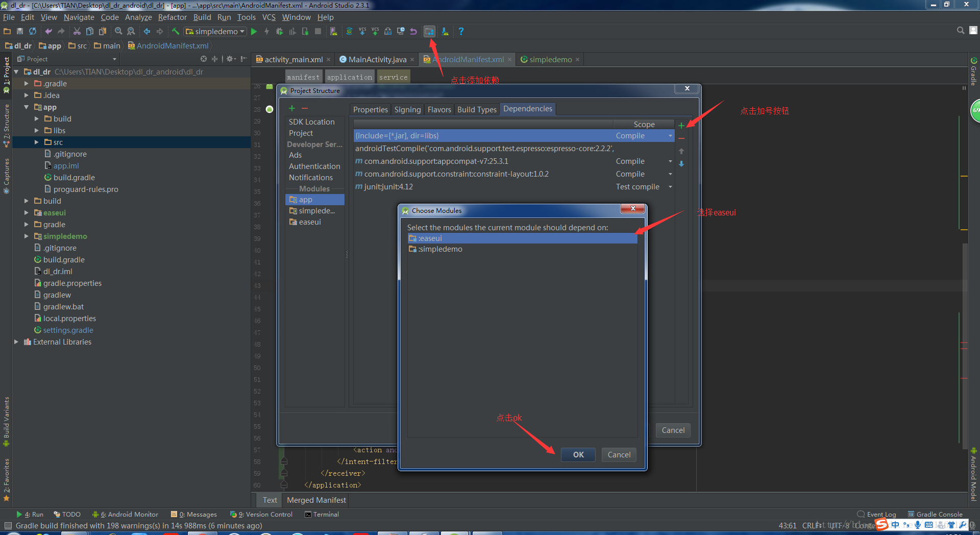Open the Build menu
Image resolution: width=980 pixels, height=535 pixels.
point(202,17)
